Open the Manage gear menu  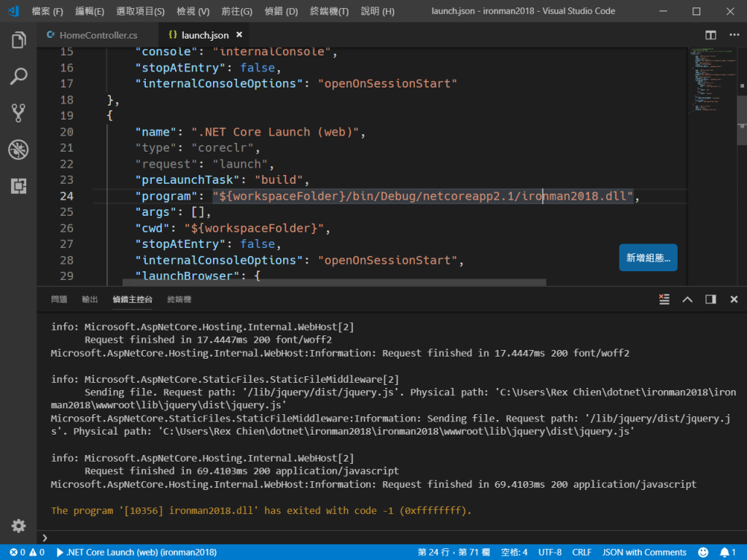tap(18, 526)
